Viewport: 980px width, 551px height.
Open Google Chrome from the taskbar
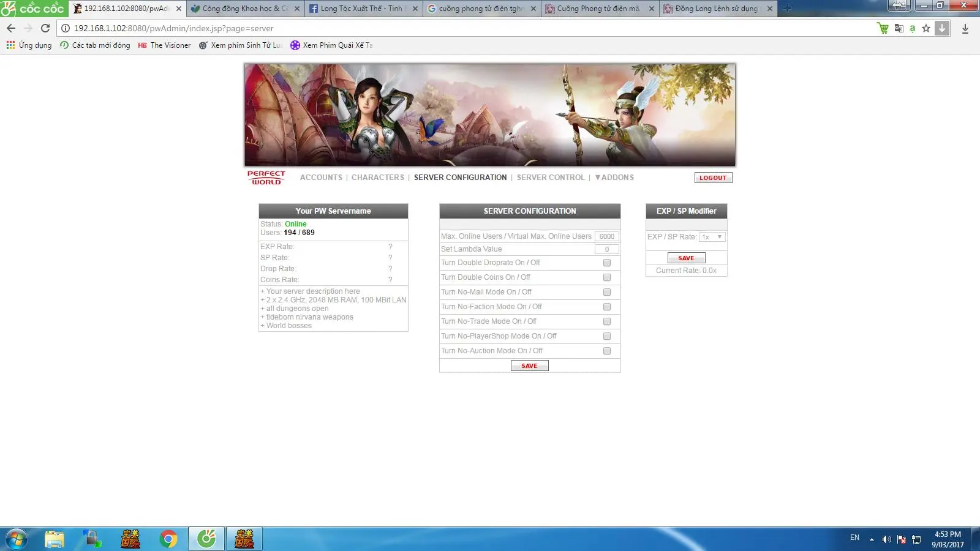pos(168,539)
